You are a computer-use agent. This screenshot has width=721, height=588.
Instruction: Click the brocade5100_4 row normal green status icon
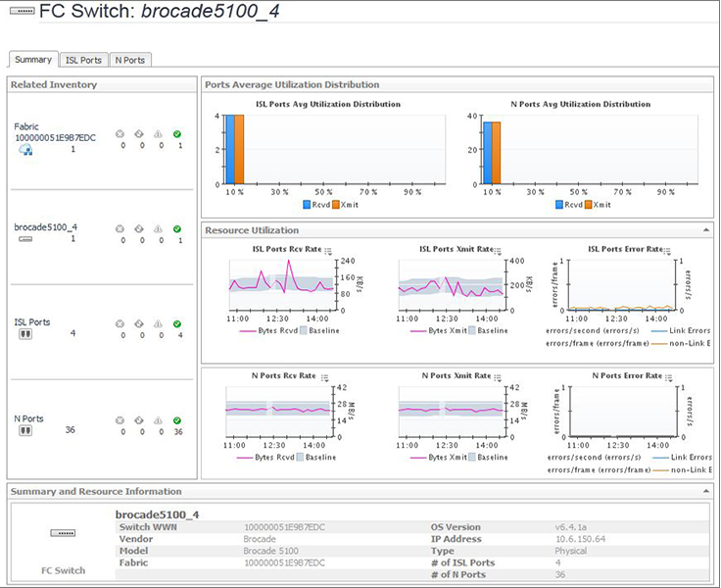pyautogui.click(x=177, y=228)
